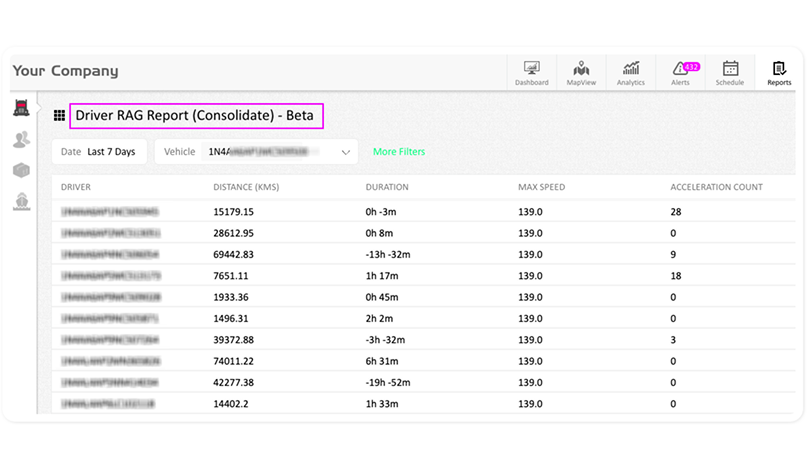Click the Driver RAG Report title
This screenshot has height=470, width=807.
194,116
